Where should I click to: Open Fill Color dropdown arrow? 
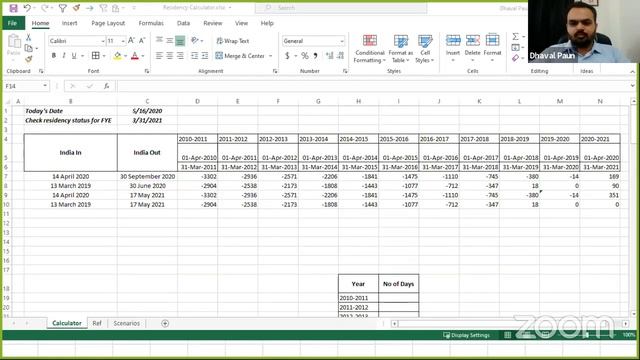125,56
